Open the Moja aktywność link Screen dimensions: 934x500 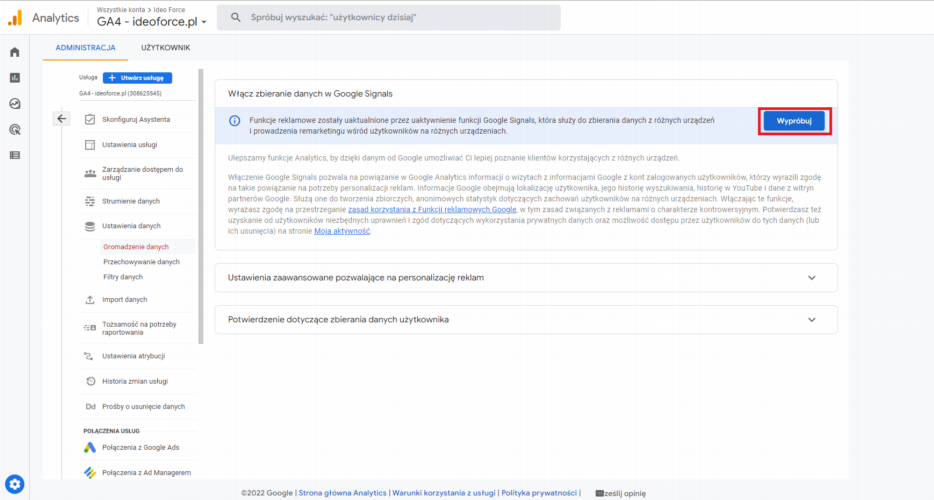342,231
